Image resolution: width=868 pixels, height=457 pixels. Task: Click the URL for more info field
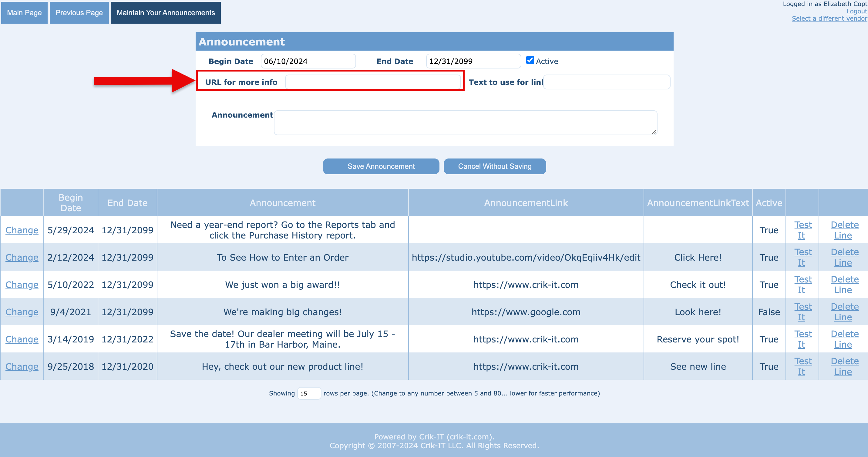(x=373, y=82)
